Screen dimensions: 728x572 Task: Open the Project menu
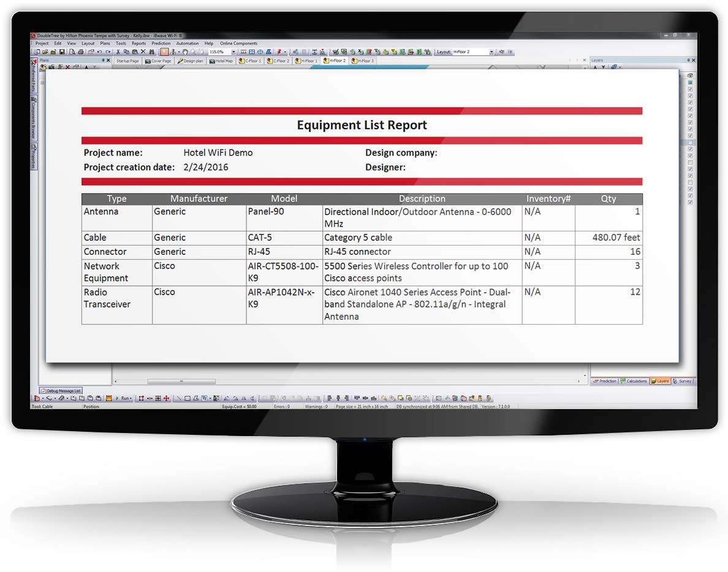(42, 43)
